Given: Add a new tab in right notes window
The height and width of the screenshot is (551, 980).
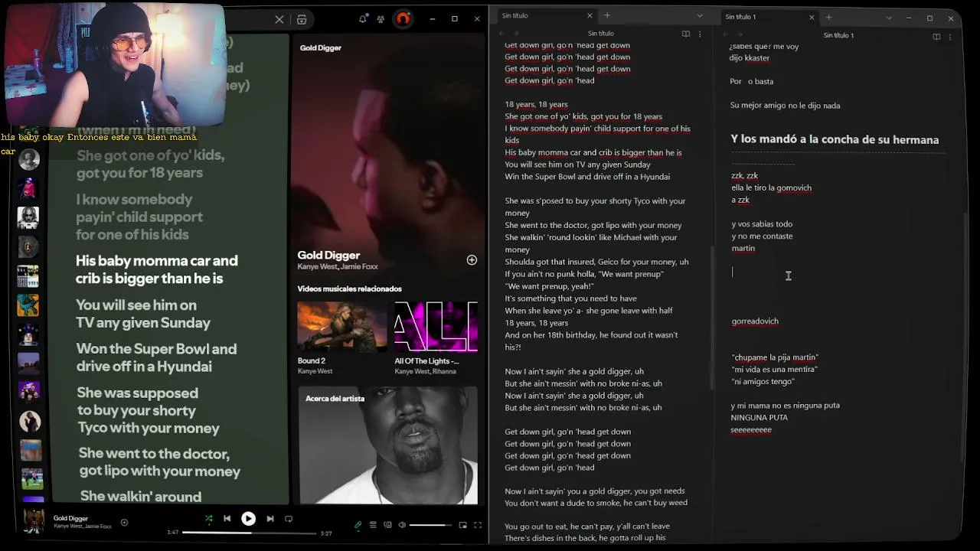Looking at the screenshot, I should (828, 17).
